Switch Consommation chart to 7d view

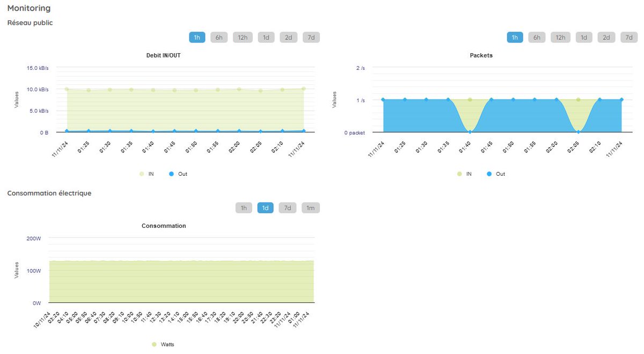point(288,207)
